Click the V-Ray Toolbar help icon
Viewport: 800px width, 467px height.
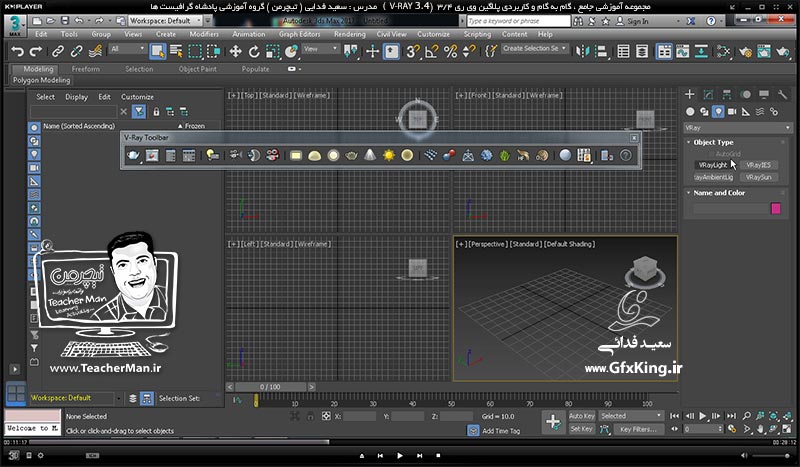626,155
